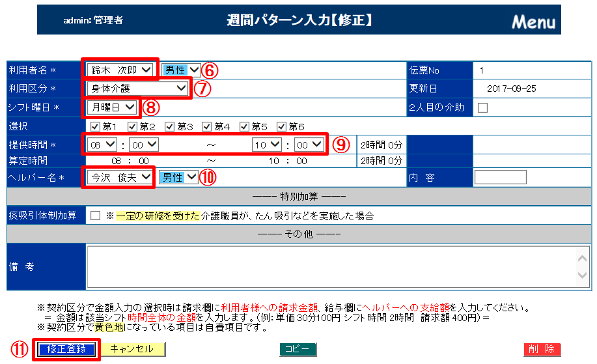
Task: Uncheck the 第3 week checkbox
Action: tap(170, 126)
